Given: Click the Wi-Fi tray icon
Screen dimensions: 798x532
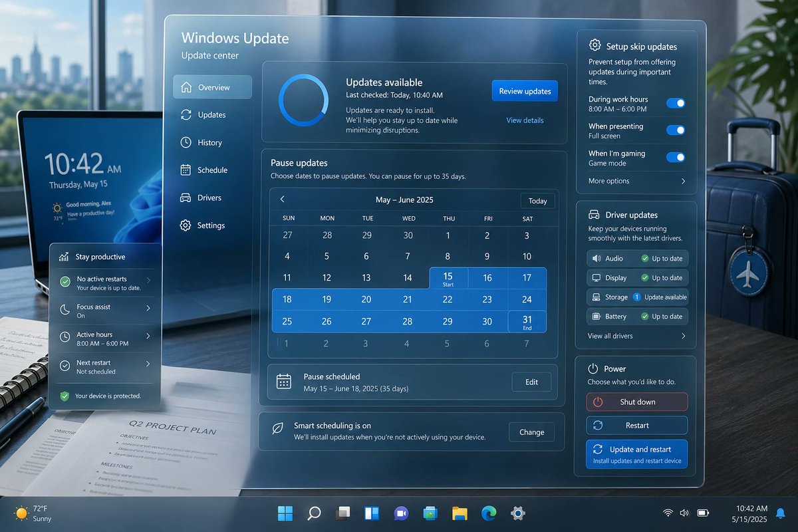Looking at the screenshot, I should [668, 513].
